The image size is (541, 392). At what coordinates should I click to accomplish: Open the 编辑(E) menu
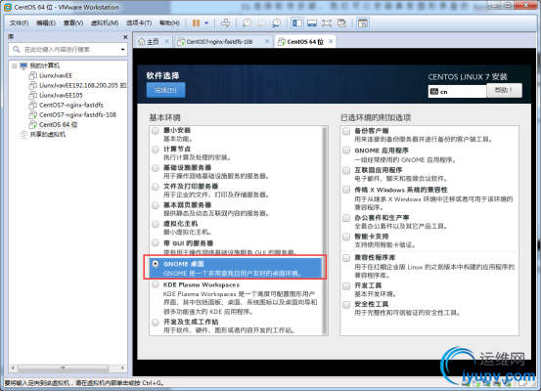pos(46,23)
